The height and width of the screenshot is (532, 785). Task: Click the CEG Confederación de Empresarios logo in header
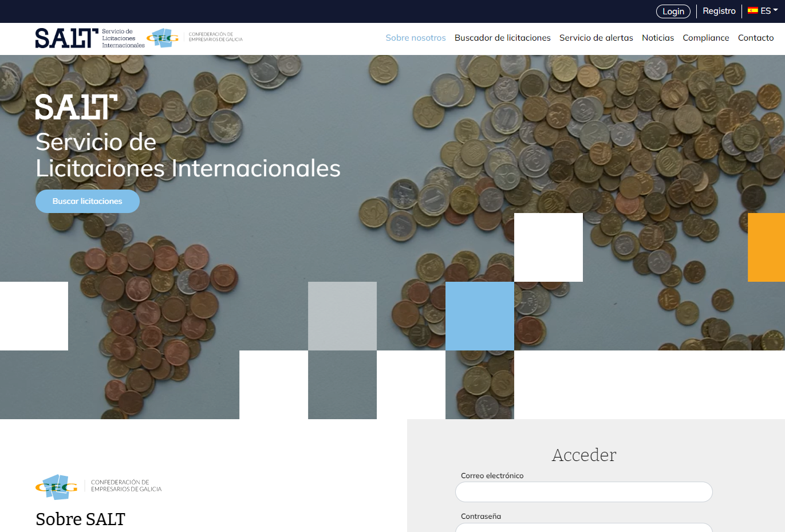pyautogui.click(x=195, y=38)
